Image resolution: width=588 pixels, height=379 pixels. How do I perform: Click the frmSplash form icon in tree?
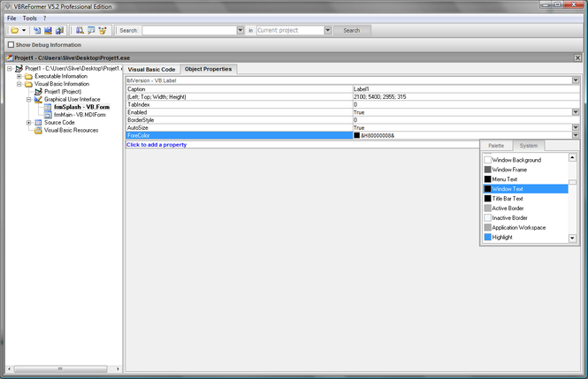48,107
